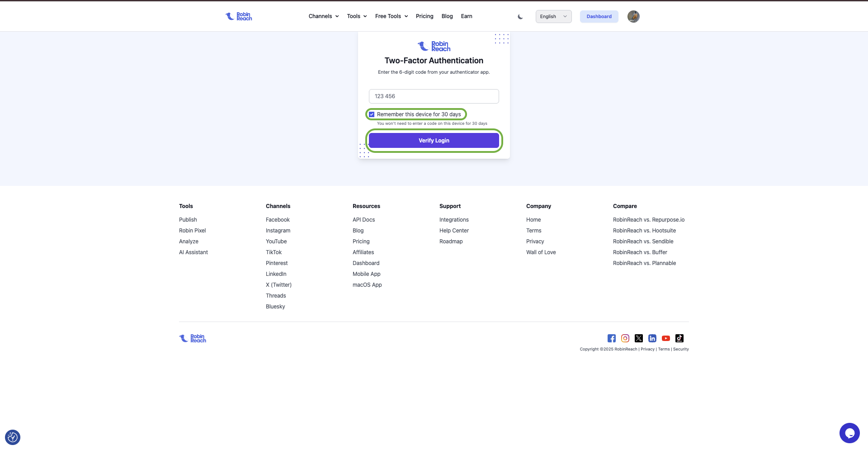Open Earn in the top navigation
The image size is (868, 450).
[x=467, y=16]
